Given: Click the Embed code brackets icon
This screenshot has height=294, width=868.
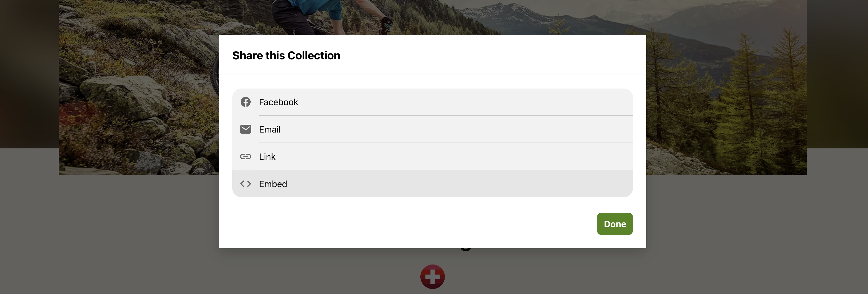Looking at the screenshot, I should click(x=245, y=184).
